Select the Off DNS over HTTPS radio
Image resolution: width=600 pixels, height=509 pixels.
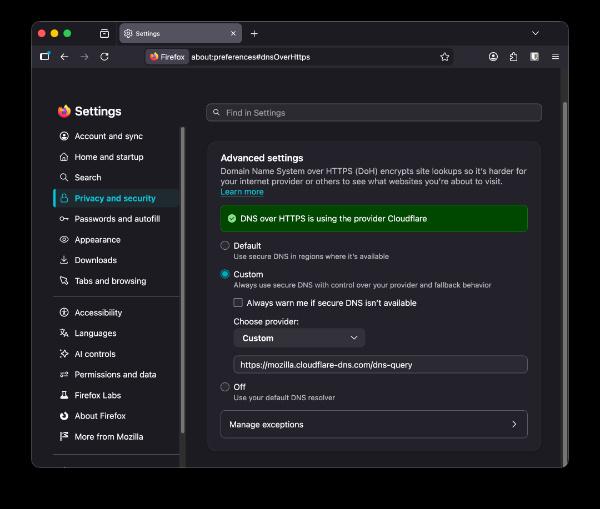tap(225, 387)
